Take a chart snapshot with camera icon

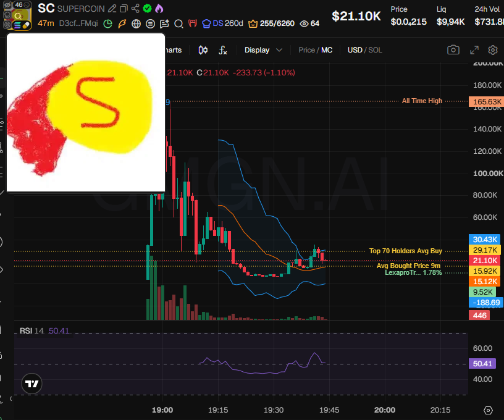[453, 50]
